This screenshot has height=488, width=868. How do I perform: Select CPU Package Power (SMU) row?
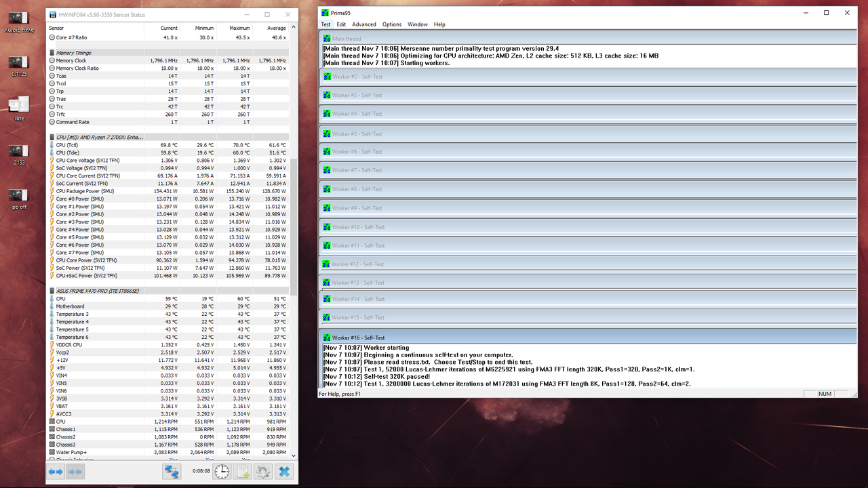168,191
